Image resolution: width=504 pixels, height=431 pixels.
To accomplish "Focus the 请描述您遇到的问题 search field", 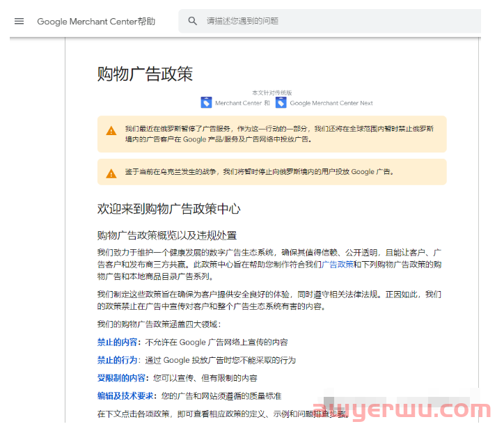I will pos(329,21).
